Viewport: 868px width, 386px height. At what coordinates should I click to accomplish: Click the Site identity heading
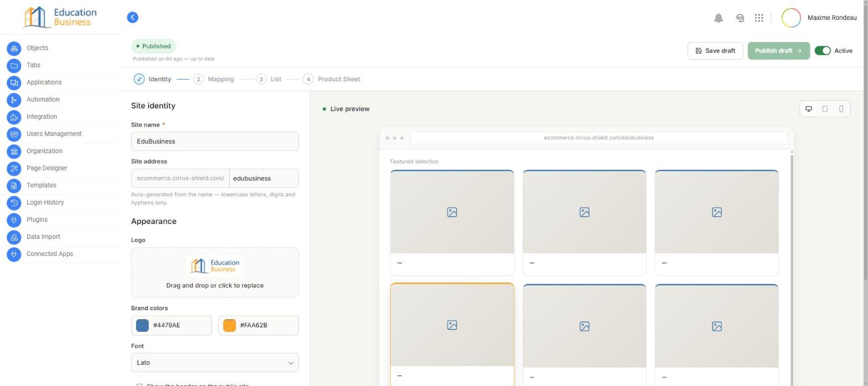pyautogui.click(x=153, y=106)
